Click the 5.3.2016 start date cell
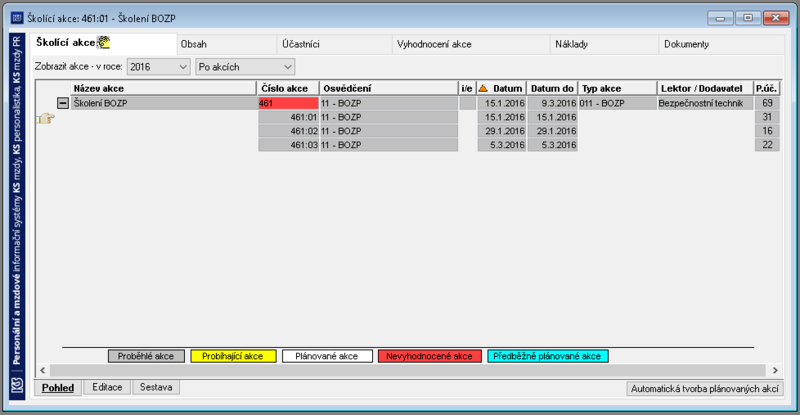The height and width of the screenshot is (415, 800). [502, 145]
